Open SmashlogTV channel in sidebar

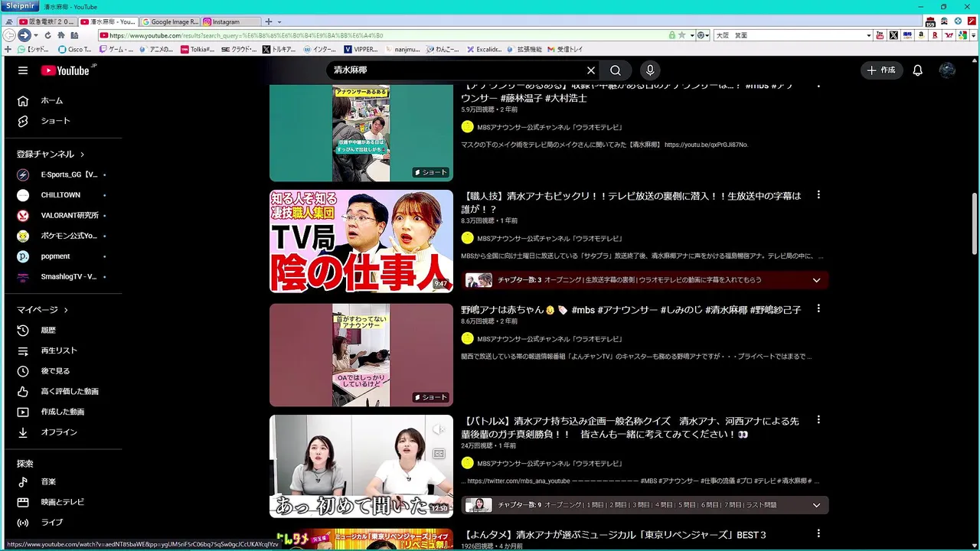tap(61, 277)
